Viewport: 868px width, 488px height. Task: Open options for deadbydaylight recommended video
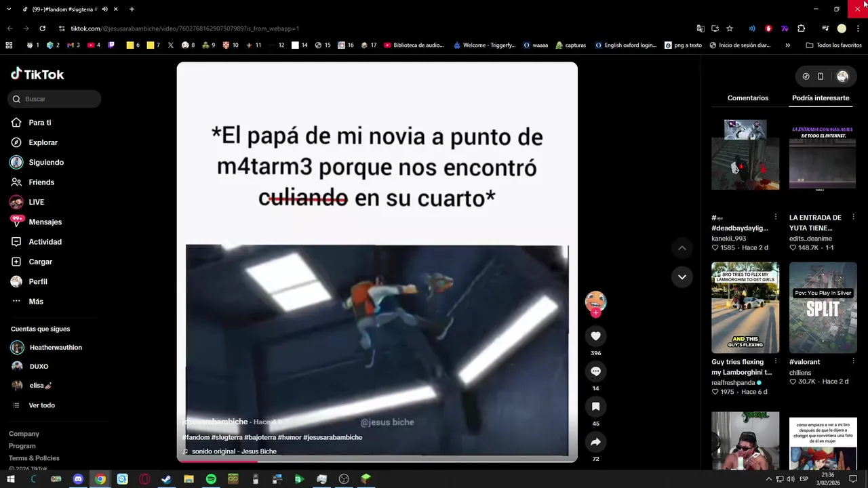pos(776,218)
